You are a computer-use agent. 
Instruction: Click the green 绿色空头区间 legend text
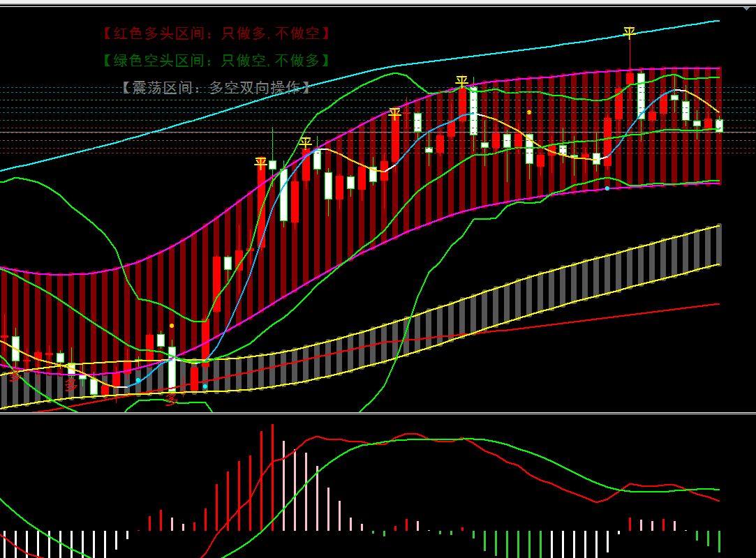coord(216,61)
